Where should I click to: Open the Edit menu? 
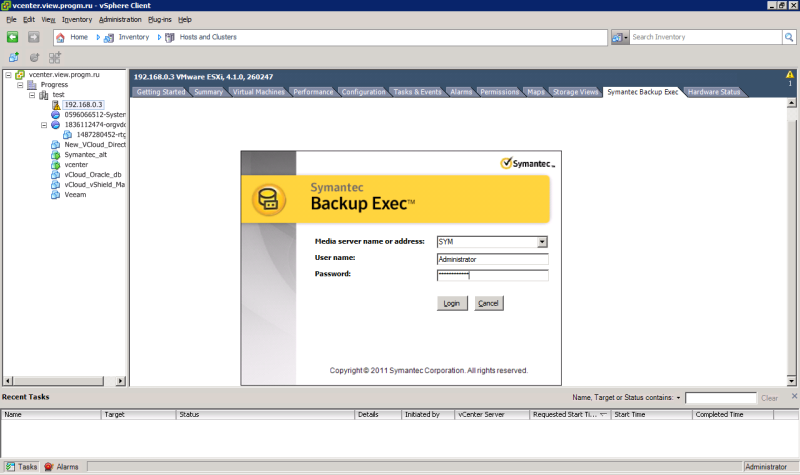pyautogui.click(x=29, y=19)
